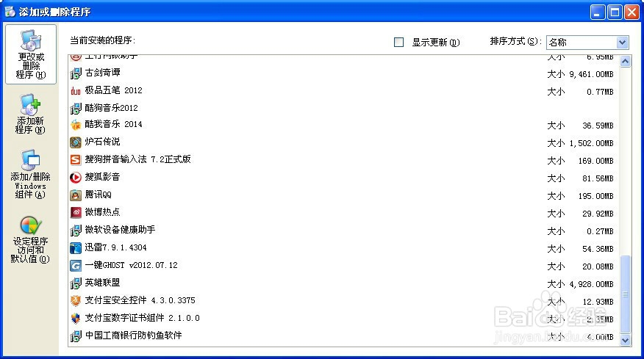This screenshot has height=359, width=644.
Task: Select 支付宝安全控件 4.3.0.3375 entry text
Action: [x=140, y=300]
